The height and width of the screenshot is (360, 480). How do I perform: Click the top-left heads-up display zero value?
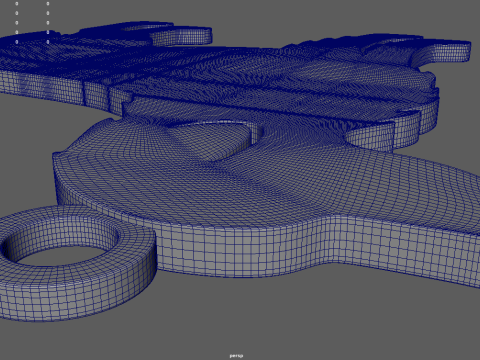pyautogui.click(x=17, y=4)
